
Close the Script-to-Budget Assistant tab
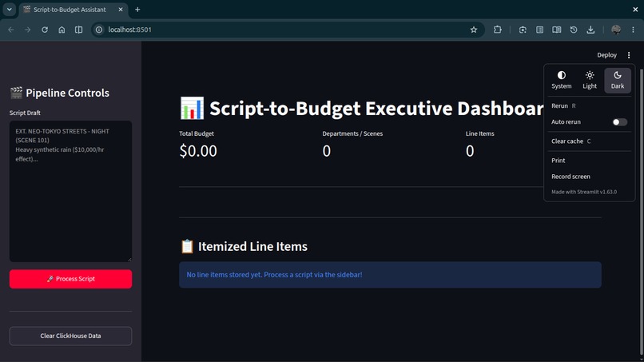coord(121,9)
